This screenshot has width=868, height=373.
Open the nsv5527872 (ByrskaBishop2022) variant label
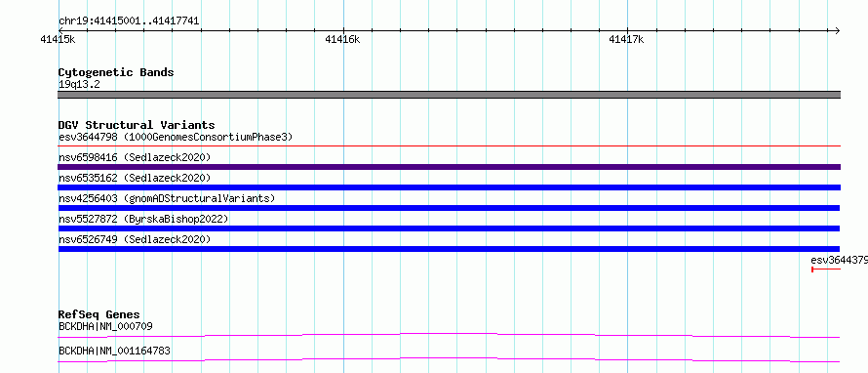[143, 219]
